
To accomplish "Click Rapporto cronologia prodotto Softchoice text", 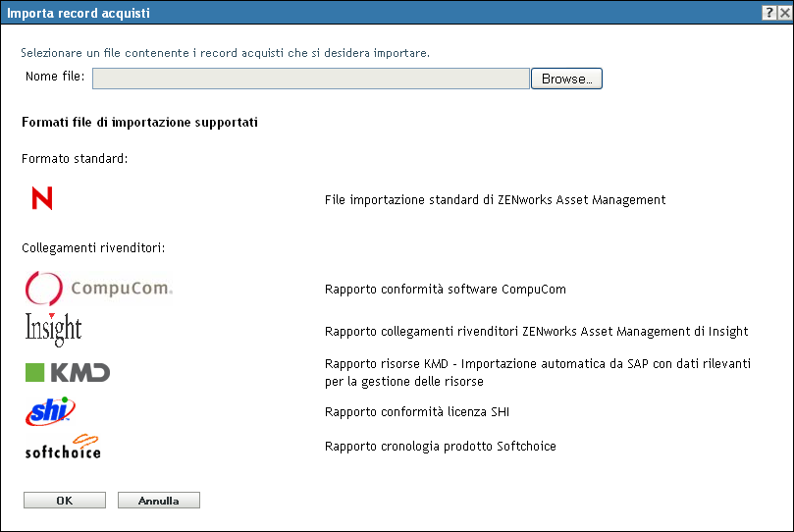I will point(441,446).
